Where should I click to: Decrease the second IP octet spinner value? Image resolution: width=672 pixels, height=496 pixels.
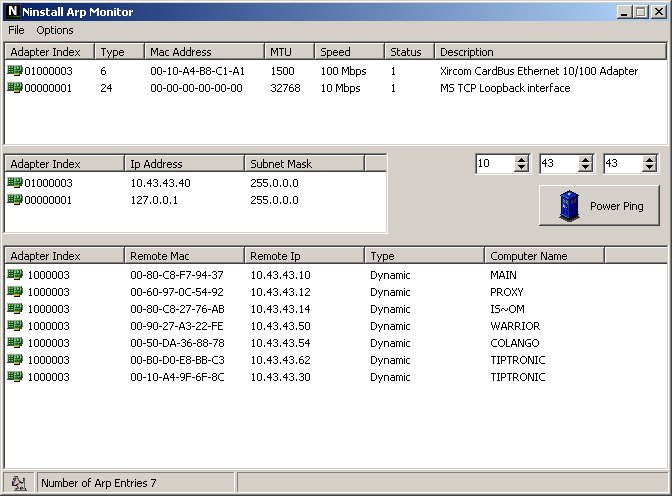(x=585, y=168)
